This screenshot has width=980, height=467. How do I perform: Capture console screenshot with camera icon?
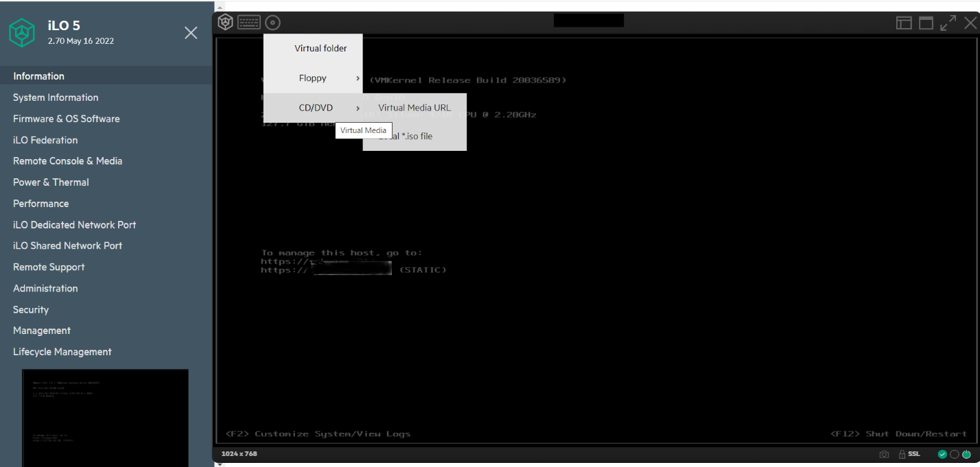tap(884, 454)
